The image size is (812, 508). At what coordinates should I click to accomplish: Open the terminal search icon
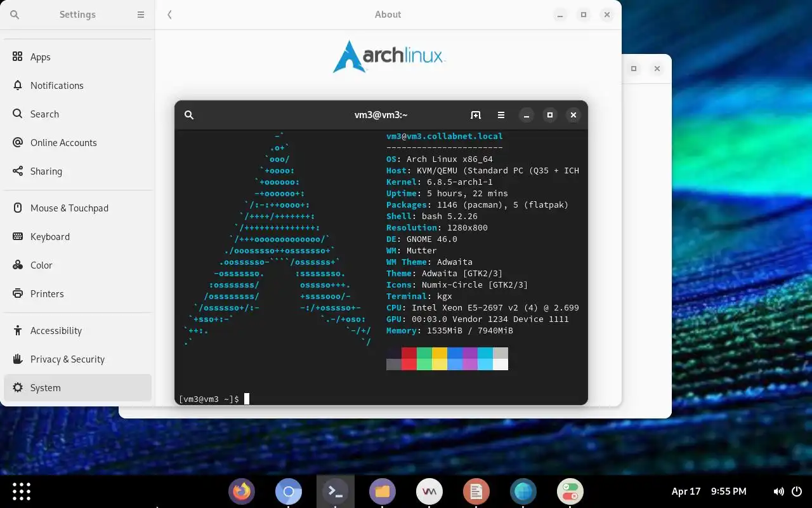point(188,115)
